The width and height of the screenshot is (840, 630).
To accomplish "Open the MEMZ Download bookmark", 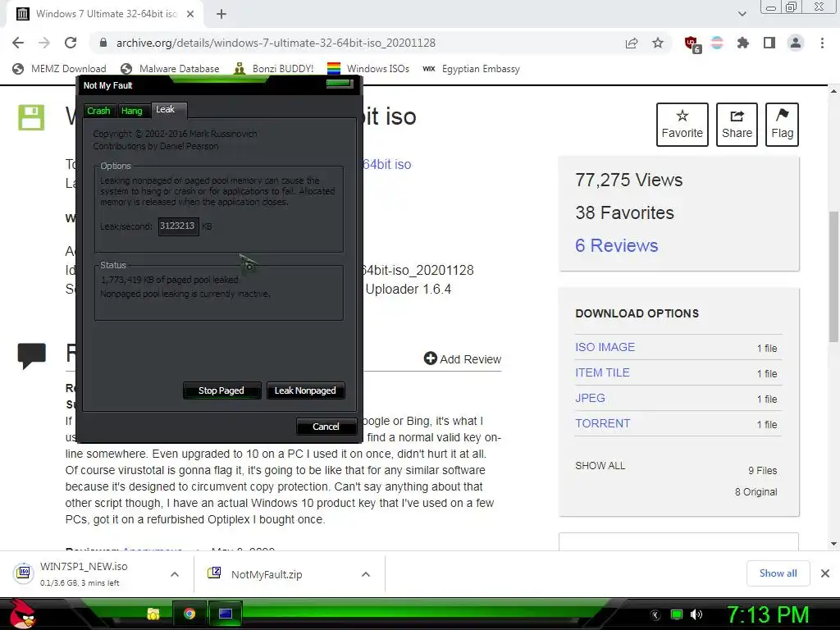I will click(x=59, y=69).
